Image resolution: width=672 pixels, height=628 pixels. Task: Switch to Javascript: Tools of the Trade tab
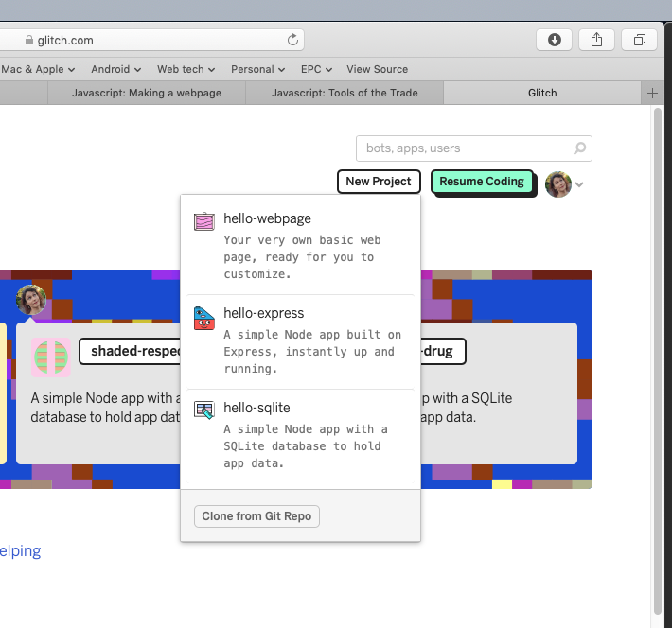coord(345,93)
